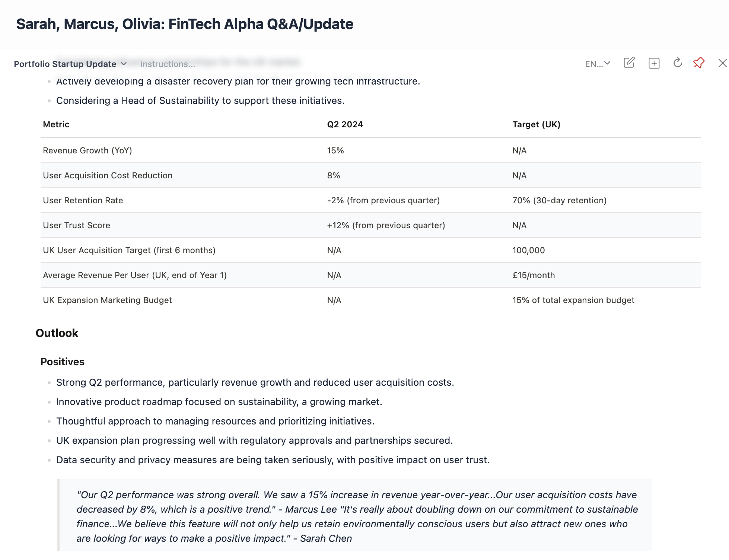Image resolution: width=729 pixels, height=560 pixels.
Task: Regenerate the summary with the refresh icon
Action: [x=678, y=63]
